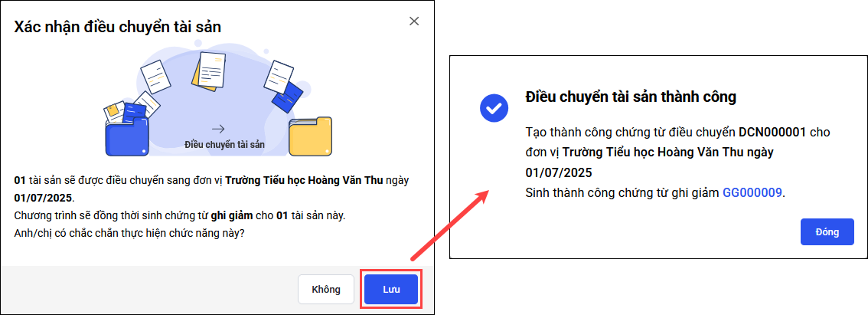Click the Trường Tiểu học name in confirm dialog
Screen dimensions: 868x315
[305, 182]
